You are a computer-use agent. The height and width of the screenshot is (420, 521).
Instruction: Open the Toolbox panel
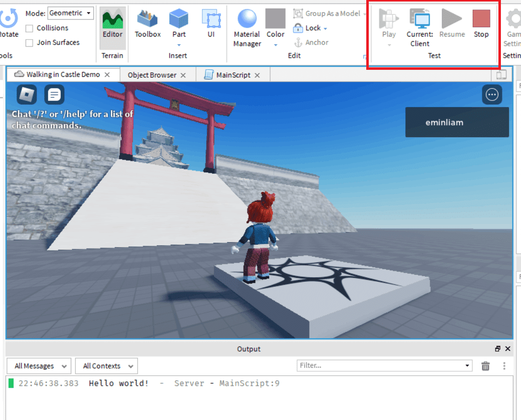pyautogui.click(x=148, y=23)
